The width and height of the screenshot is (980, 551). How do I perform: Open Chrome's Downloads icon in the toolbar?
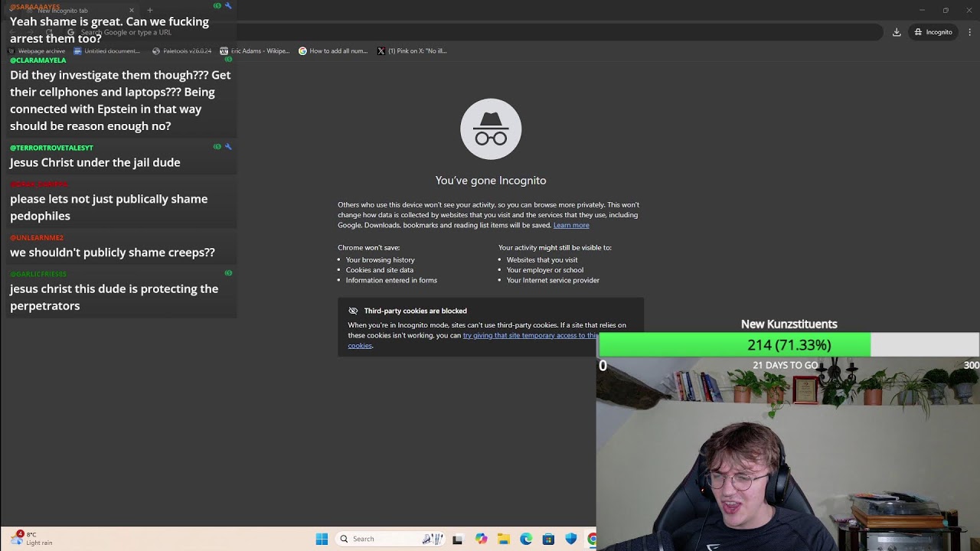(897, 32)
